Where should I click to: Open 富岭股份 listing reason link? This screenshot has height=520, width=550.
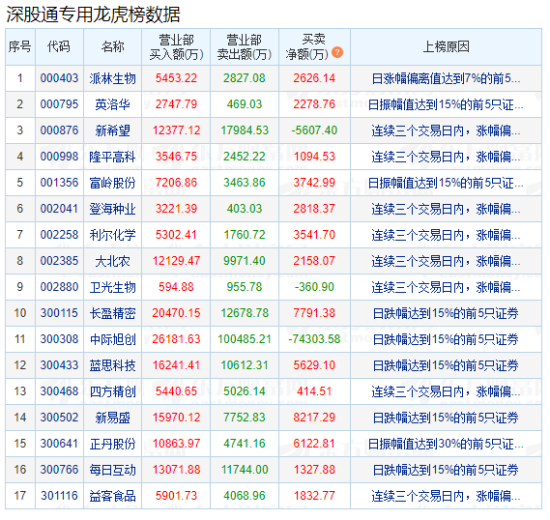(x=446, y=183)
